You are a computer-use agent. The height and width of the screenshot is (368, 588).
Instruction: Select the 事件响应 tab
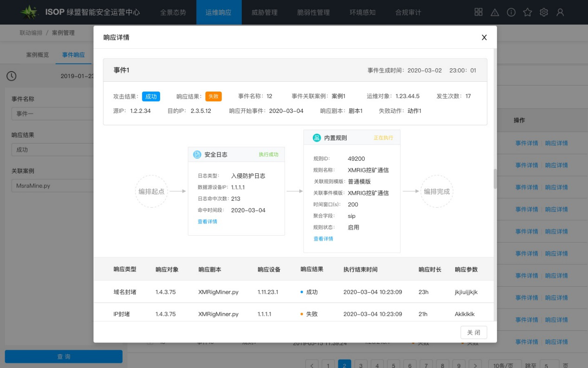click(x=73, y=55)
